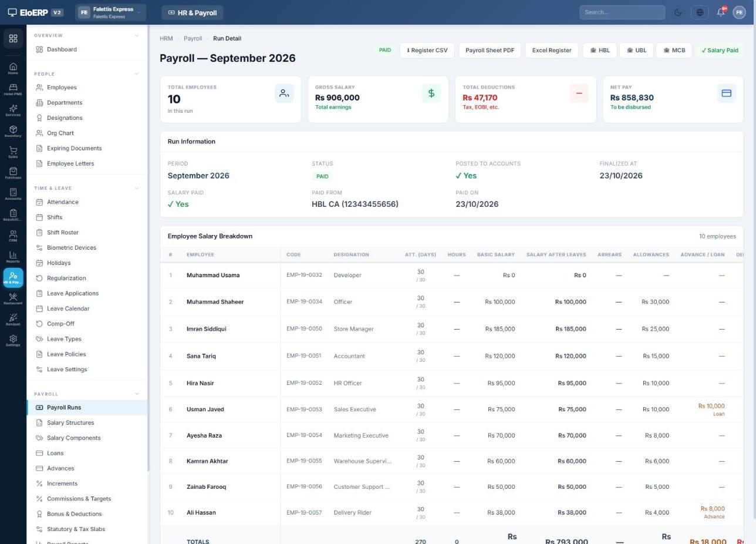Click the HBL bank export button
The image size is (756, 544).
click(x=600, y=51)
